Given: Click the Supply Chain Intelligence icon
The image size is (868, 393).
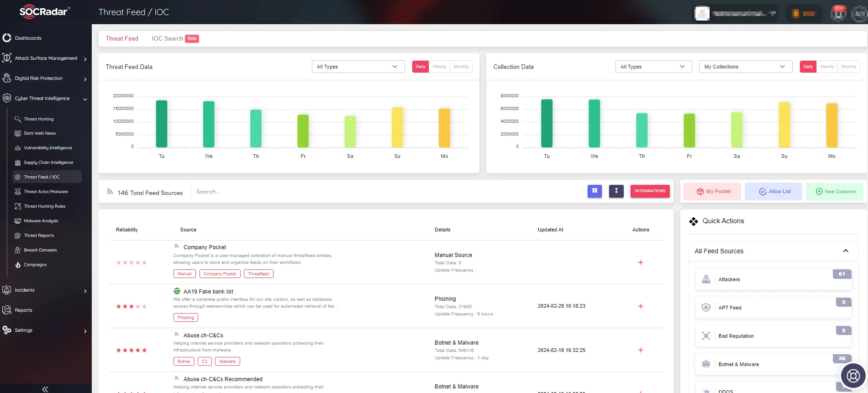Looking at the screenshot, I should coord(18,162).
